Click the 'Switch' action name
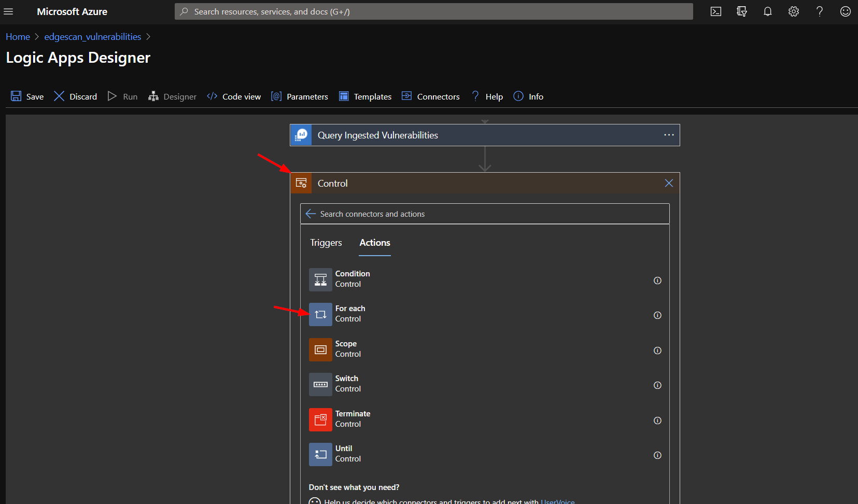Screen dimensions: 858x504 (x=347, y=379)
